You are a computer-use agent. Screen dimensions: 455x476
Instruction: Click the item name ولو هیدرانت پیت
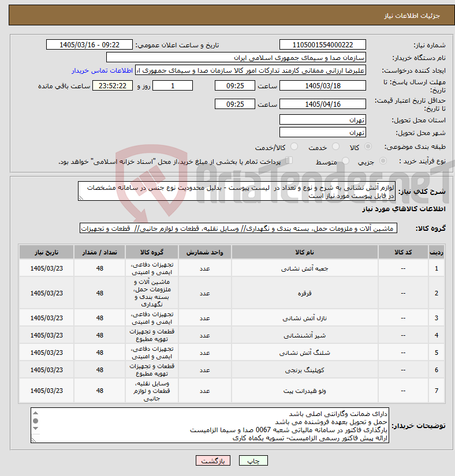click(305, 391)
